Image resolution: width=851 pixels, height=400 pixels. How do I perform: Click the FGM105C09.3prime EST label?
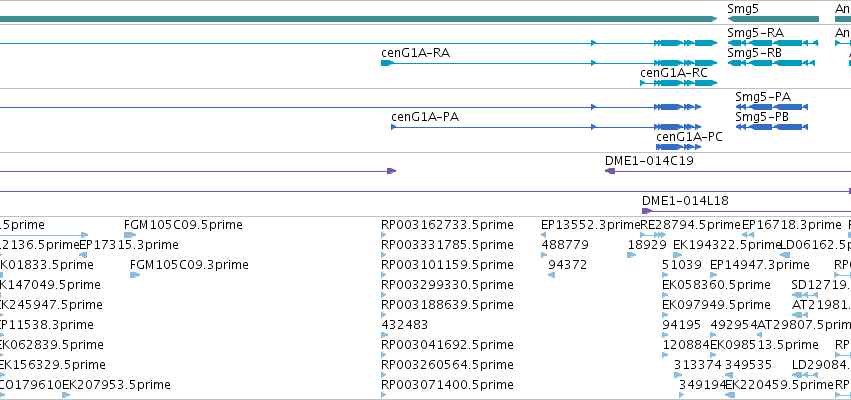tap(189, 265)
